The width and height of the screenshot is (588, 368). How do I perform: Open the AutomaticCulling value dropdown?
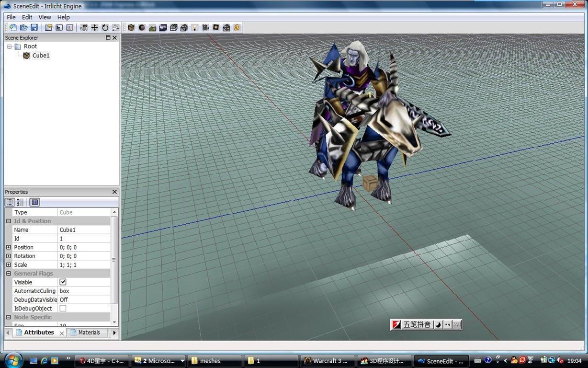(x=84, y=291)
